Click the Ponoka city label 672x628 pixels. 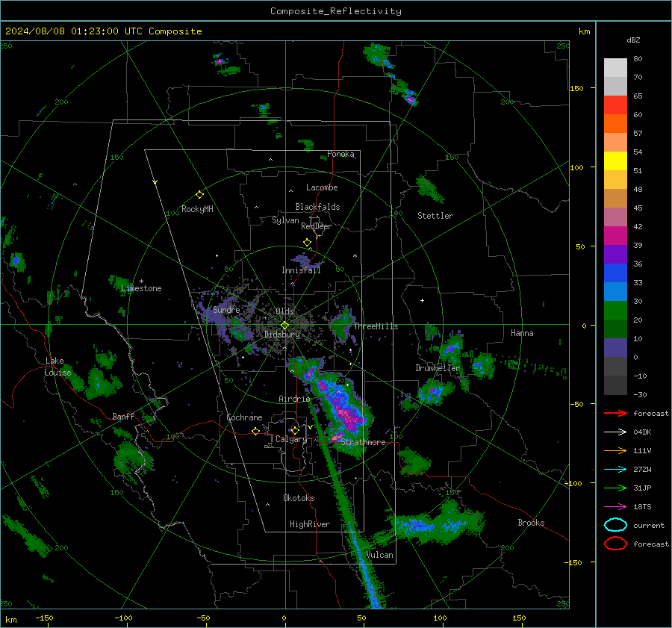pyautogui.click(x=340, y=154)
